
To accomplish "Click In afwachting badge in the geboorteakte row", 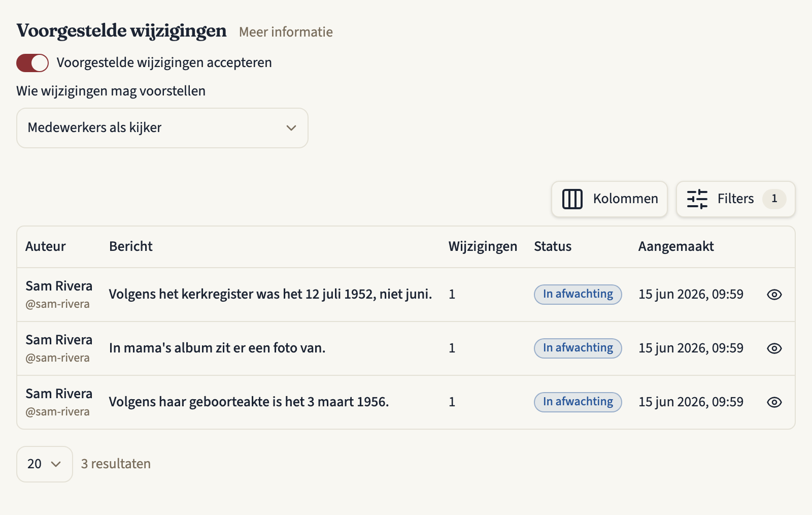I will [x=578, y=402].
